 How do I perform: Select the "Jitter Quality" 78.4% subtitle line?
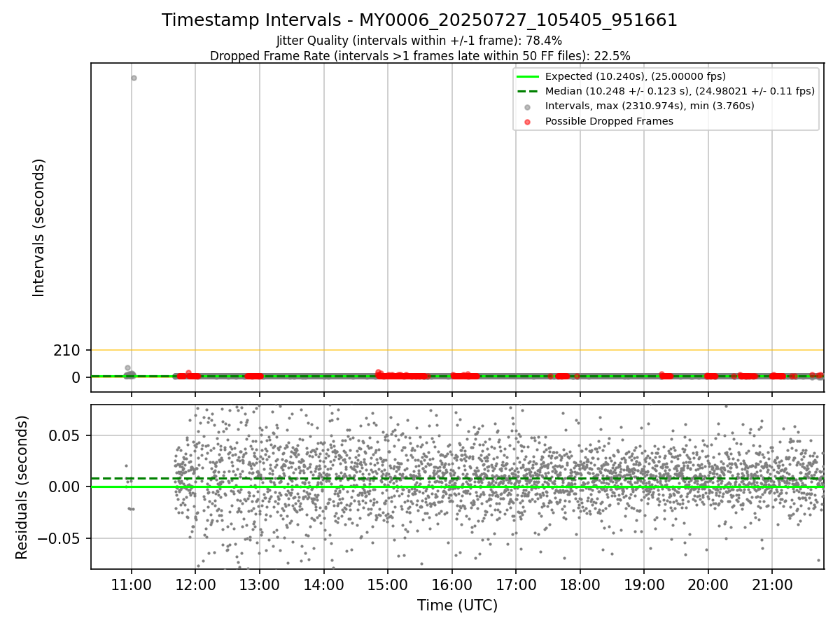[x=419, y=41]
